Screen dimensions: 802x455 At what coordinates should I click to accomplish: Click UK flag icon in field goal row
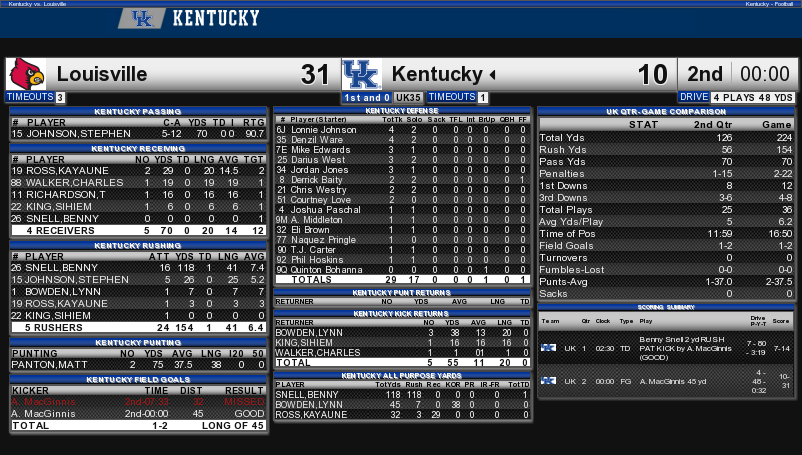548,381
